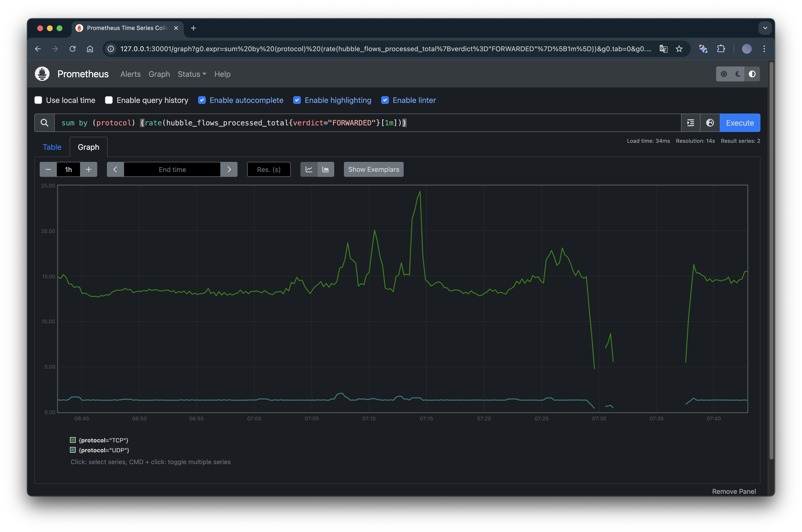
Task: Click the Show Exemplars button
Action: coord(373,169)
